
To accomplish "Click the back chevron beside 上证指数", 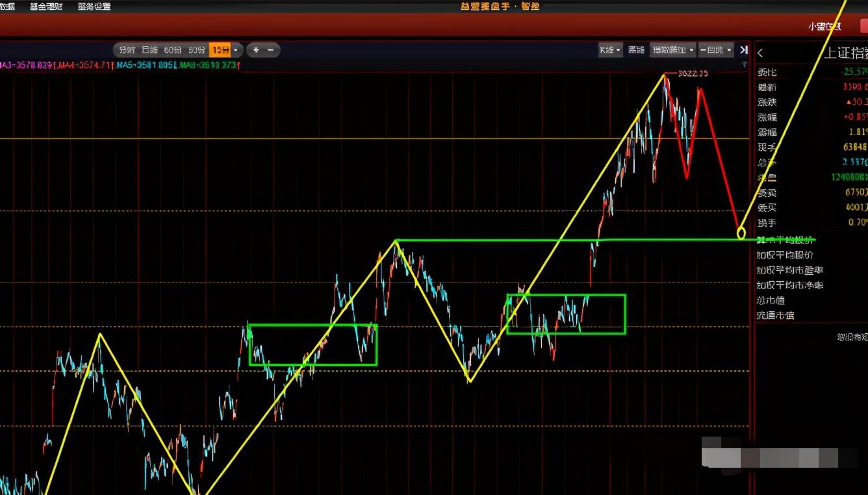I will [761, 53].
